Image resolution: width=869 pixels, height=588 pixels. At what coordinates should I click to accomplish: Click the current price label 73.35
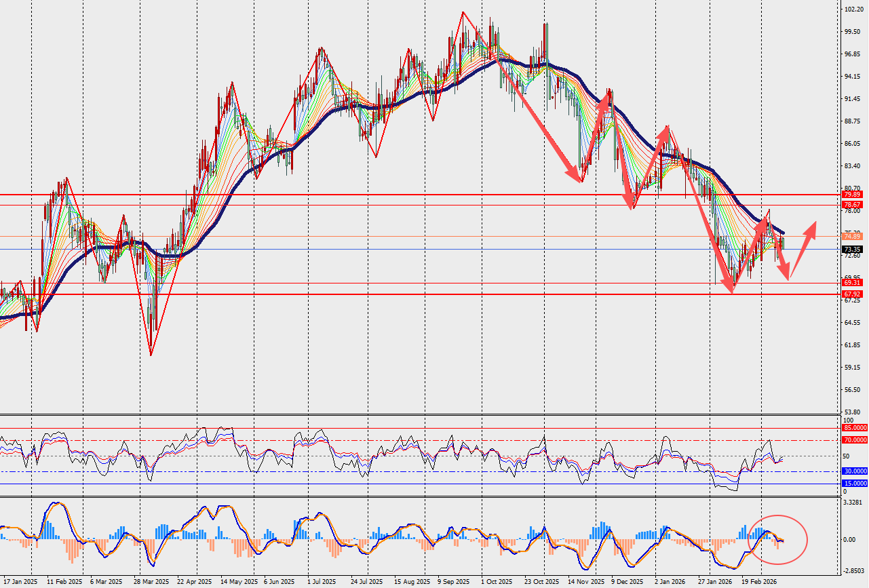coord(852,250)
